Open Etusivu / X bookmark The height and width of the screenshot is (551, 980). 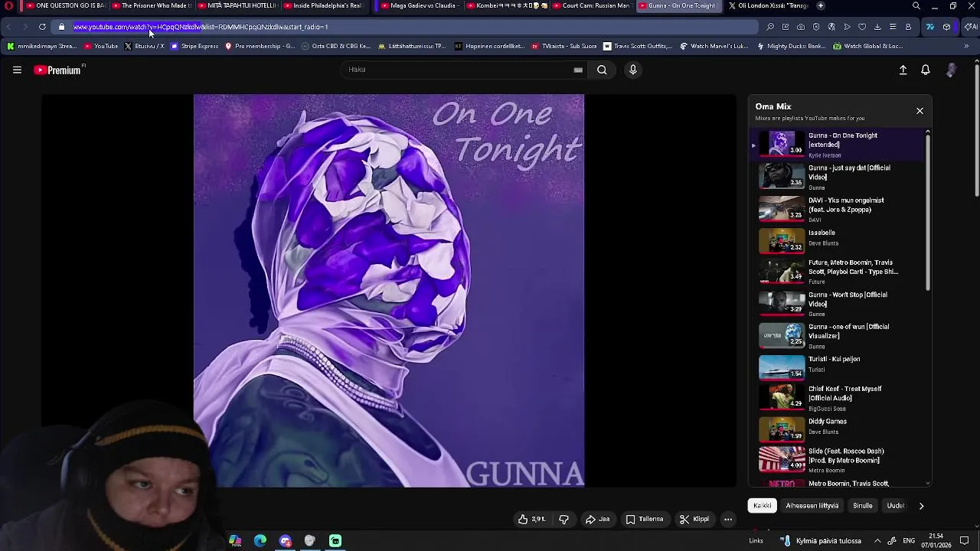click(x=144, y=46)
